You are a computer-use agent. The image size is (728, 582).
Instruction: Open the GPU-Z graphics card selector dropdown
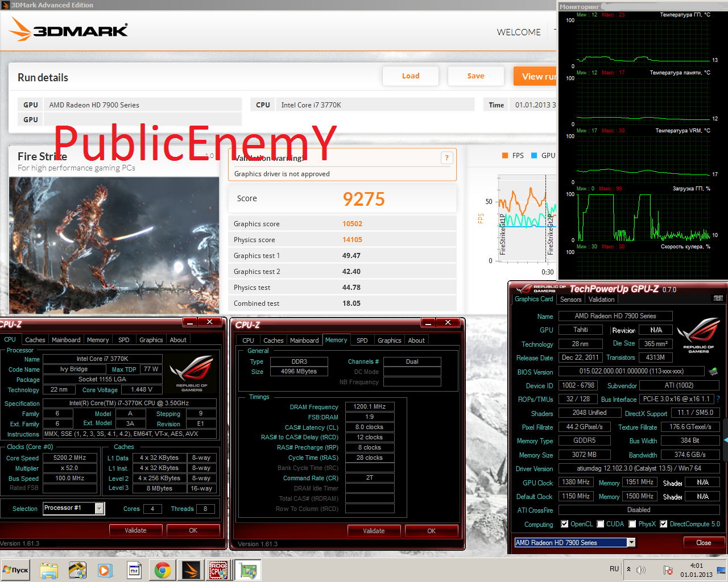point(631,543)
